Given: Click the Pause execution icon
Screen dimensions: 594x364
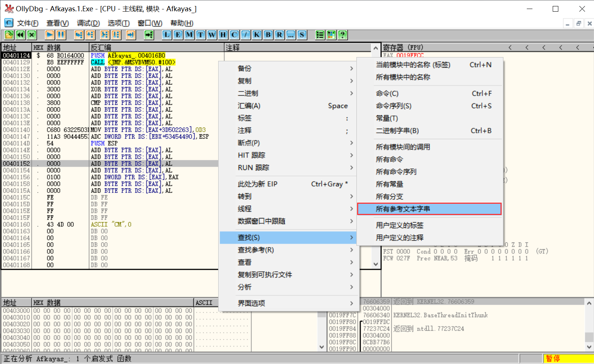Looking at the screenshot, I should tap(61, 35).
